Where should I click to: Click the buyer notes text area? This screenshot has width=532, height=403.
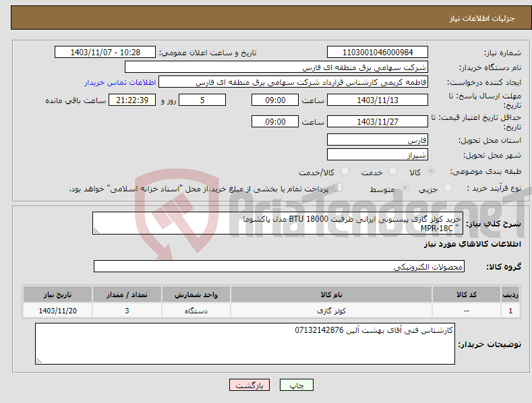click(x=245, y=344)
